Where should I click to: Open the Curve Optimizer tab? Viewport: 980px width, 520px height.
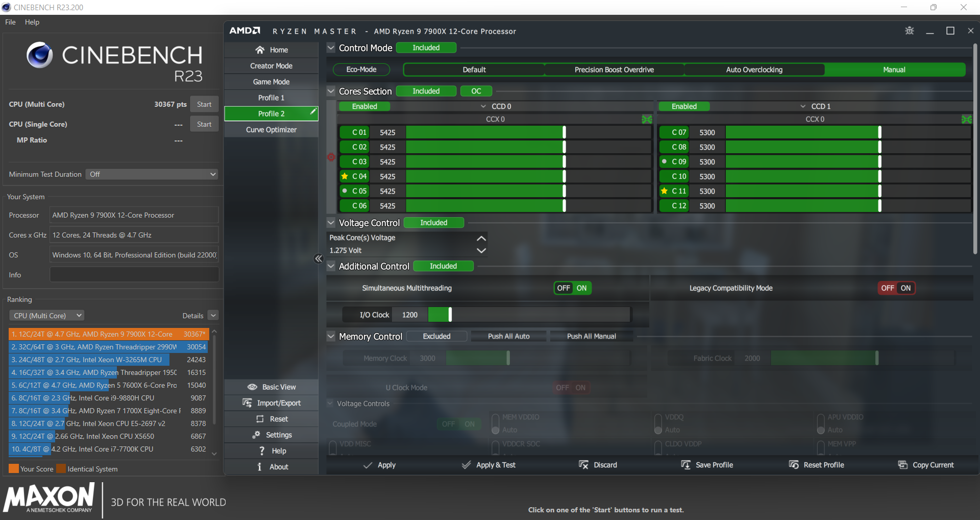pos(271,130)
